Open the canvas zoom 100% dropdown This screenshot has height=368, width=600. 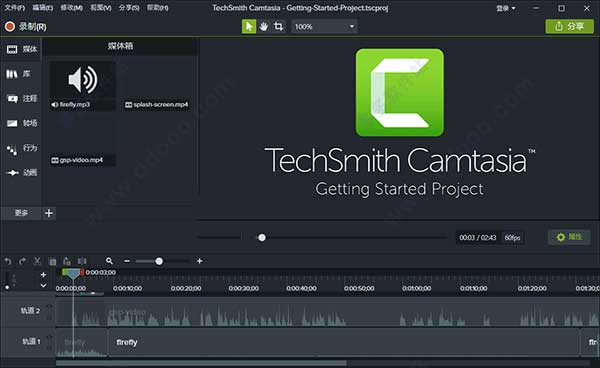click(x=324, y=26)
